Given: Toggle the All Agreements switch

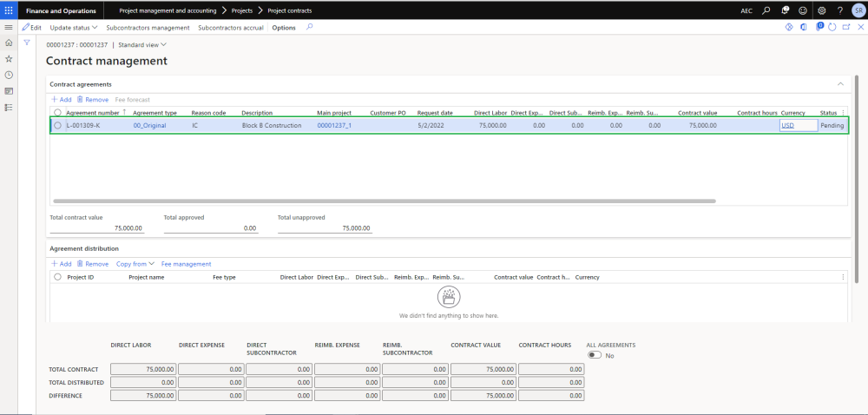Looking at the screenshot, I should 595,355.
